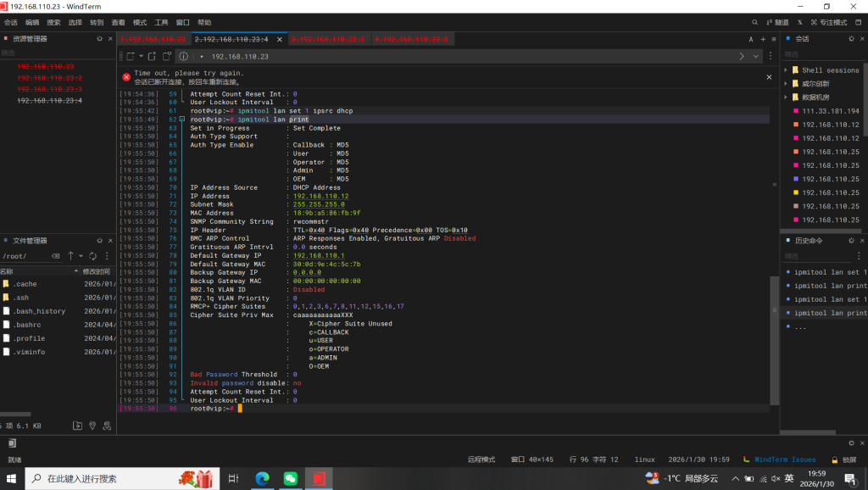
Task: Click the new tab plus icon
Action: (763, 39)
